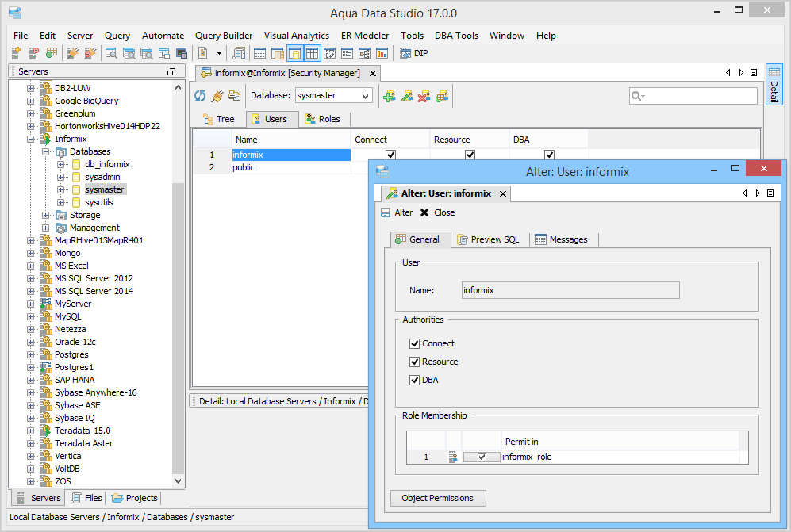This screenshot has height=532, width=791.
Task: Click the alter user icon with pencil
Action: pos(406,96)
